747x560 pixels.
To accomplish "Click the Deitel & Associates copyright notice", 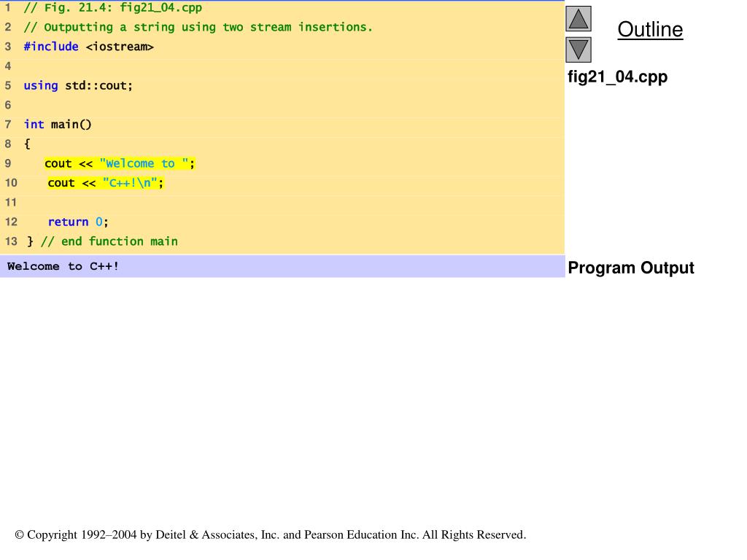I will [x=271, y=534].
